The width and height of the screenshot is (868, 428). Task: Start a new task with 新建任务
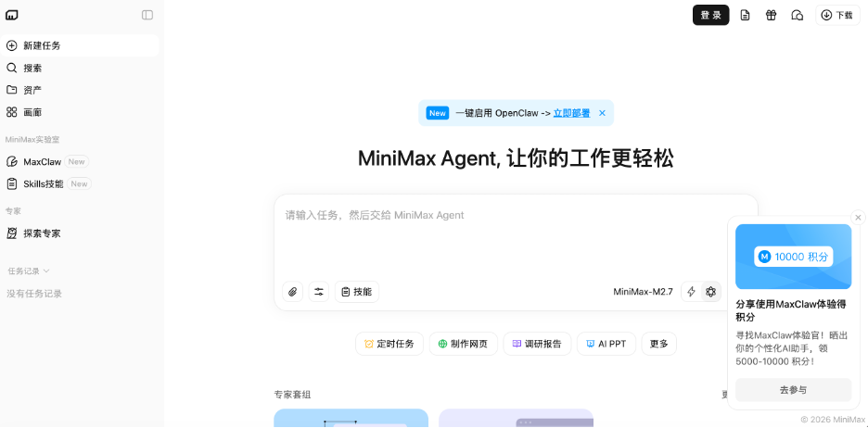coord(80,45)
